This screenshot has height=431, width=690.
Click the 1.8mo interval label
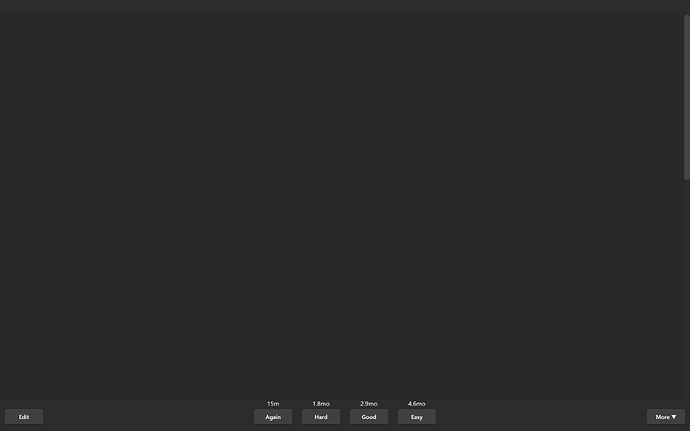pos(321,404)
